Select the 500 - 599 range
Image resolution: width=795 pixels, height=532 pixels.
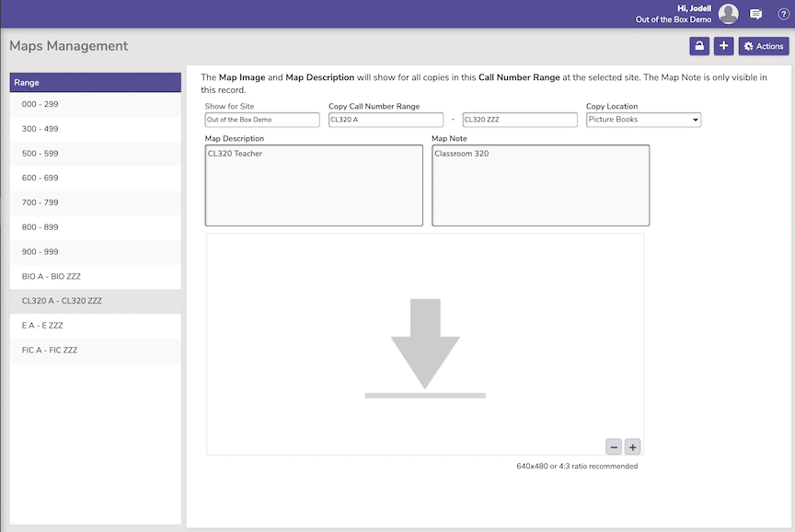pyautogui.click(x=95, y=154)
